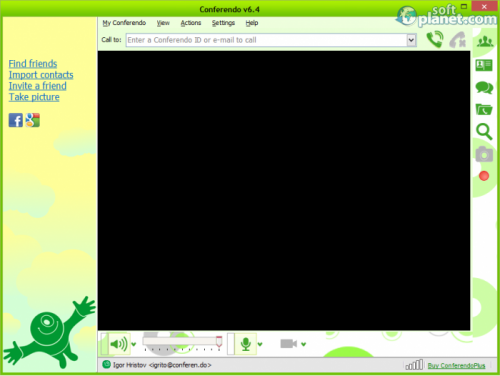This screenshot has width=500, height=376.
Task: Open the My Conferendo menu
Action: (124, 23)
